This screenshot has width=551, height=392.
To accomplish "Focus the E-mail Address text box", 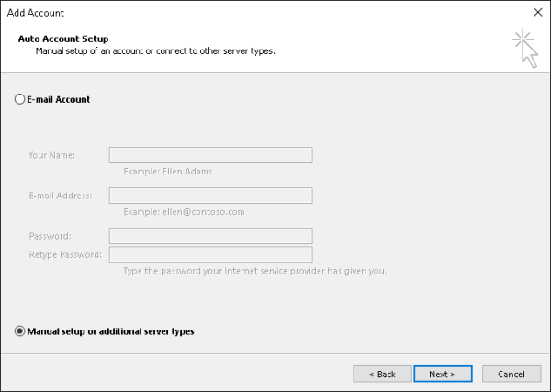I will tap(210, 196).
